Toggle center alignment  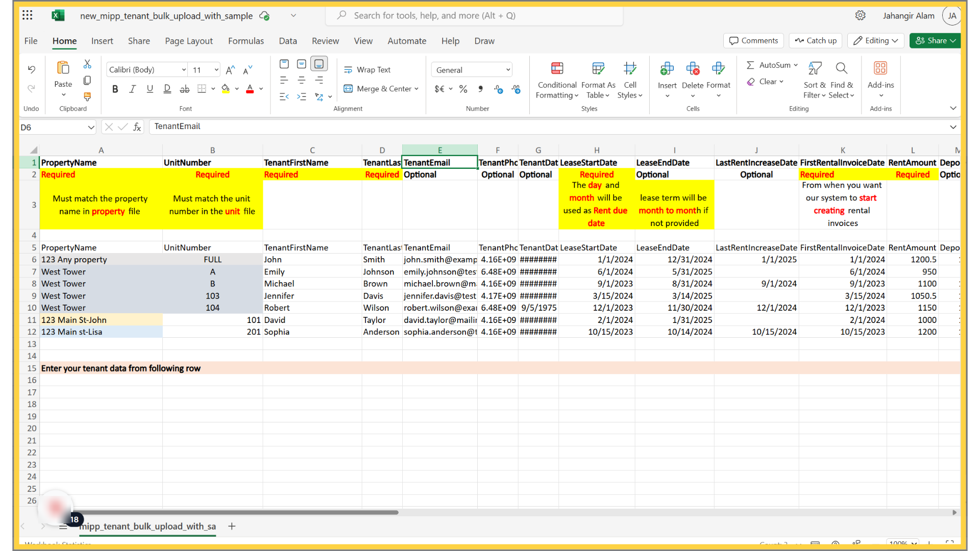302,80
